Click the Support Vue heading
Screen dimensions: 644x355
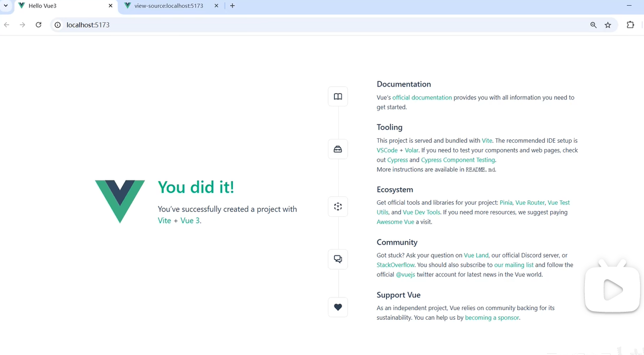click(x=398, y=295)
